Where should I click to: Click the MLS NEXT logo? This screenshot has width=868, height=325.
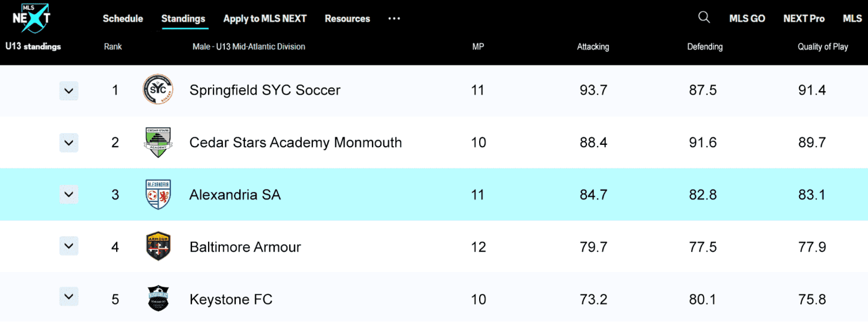point(31,18)
